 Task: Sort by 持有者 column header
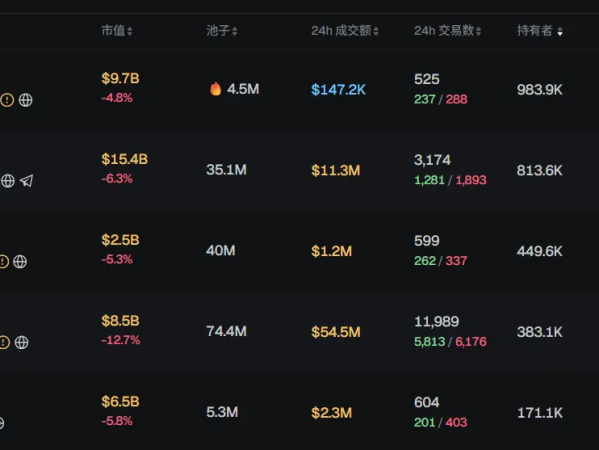[x=540, y=31]
